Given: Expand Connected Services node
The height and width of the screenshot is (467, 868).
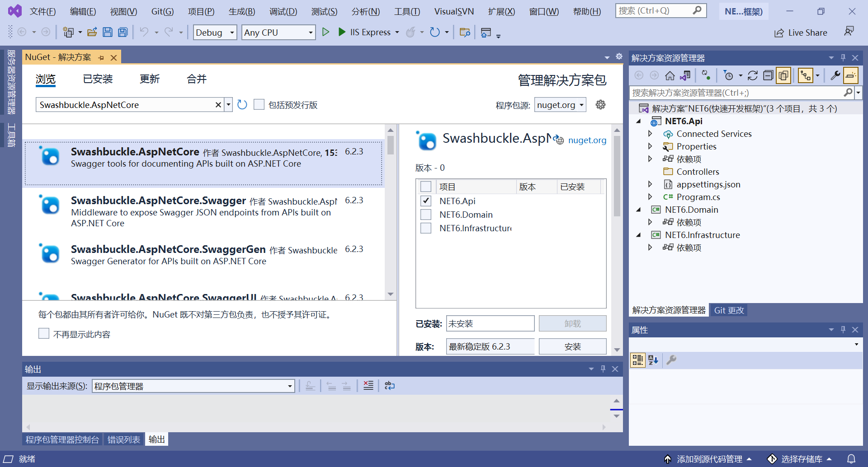Looking at the screenshot, I should (650, 134).
